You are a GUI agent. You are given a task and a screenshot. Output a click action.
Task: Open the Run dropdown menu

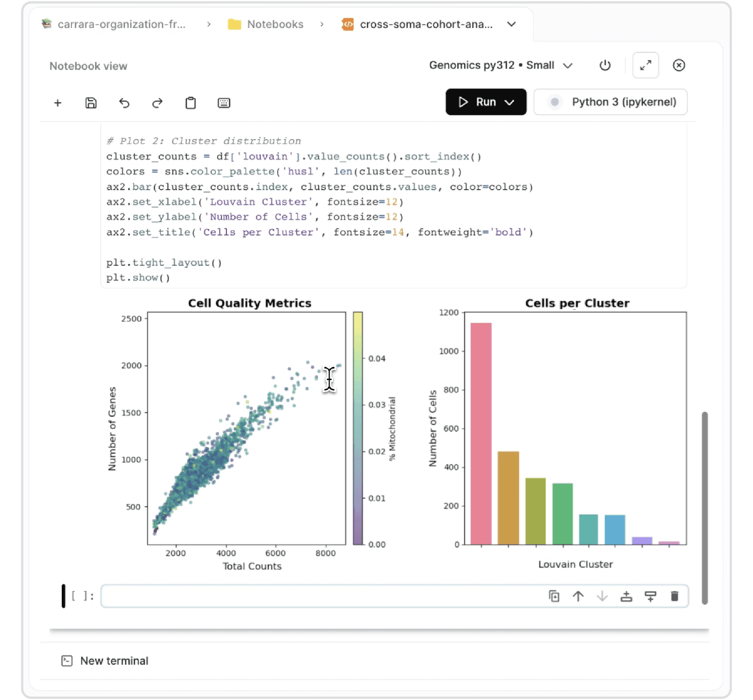[510, 102]
